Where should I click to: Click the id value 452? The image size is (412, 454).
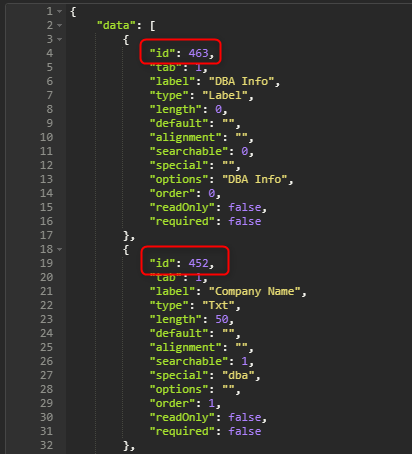pos(198,263)
